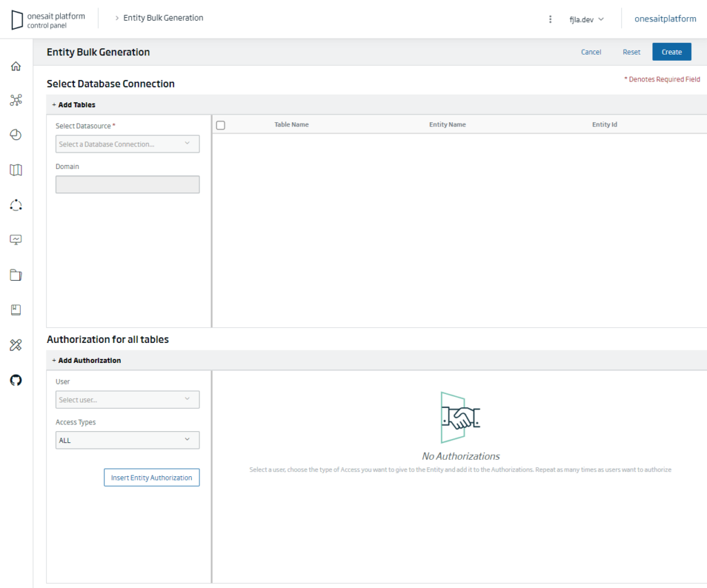
Task: Open the Select user dropdown
Action: coord(128,400)
